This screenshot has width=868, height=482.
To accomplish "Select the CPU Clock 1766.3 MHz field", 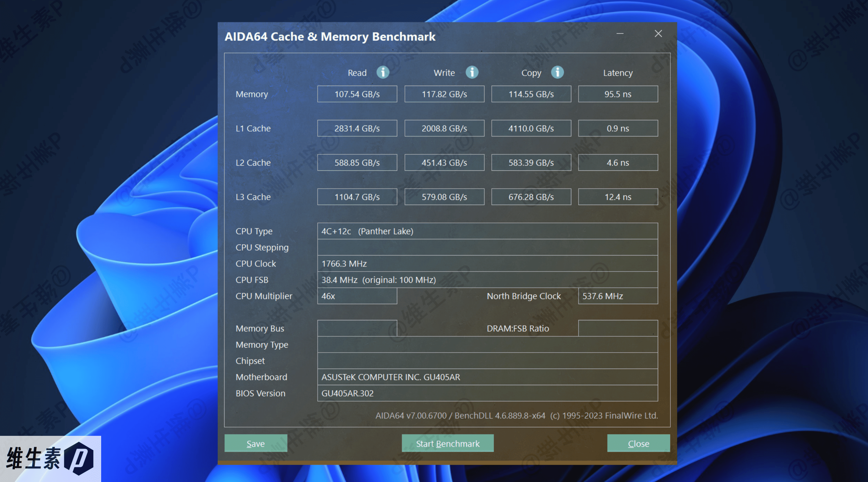I will tap(487, 263).
